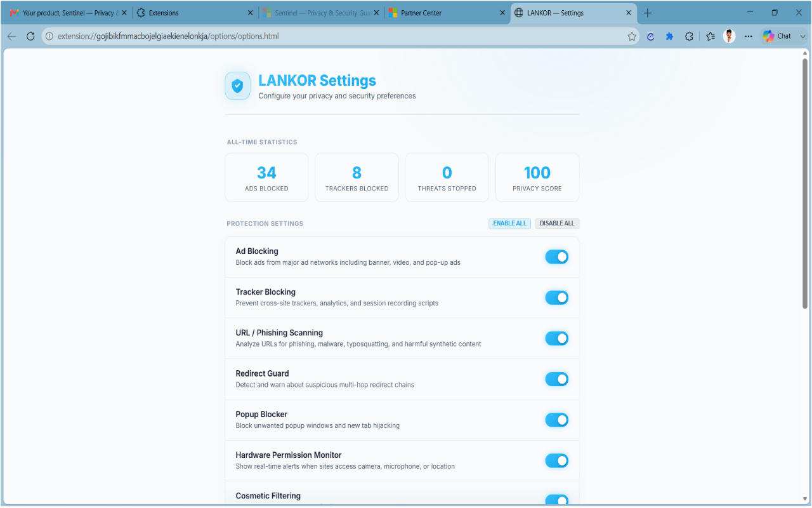
Task: Add this page to favorites with the star
Action: tap(632, 36)
